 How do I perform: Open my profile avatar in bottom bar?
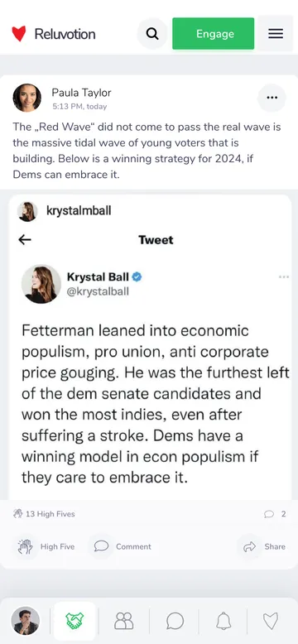26,621
